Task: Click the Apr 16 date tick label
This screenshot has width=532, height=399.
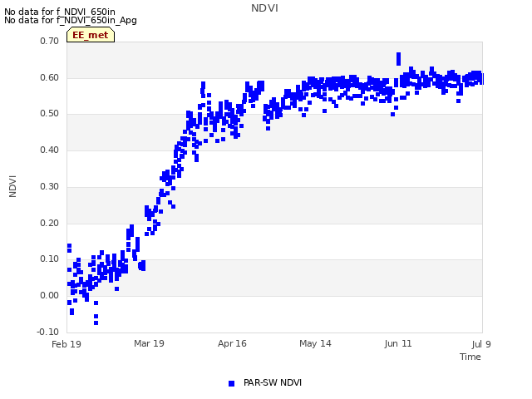Action: 232,343
